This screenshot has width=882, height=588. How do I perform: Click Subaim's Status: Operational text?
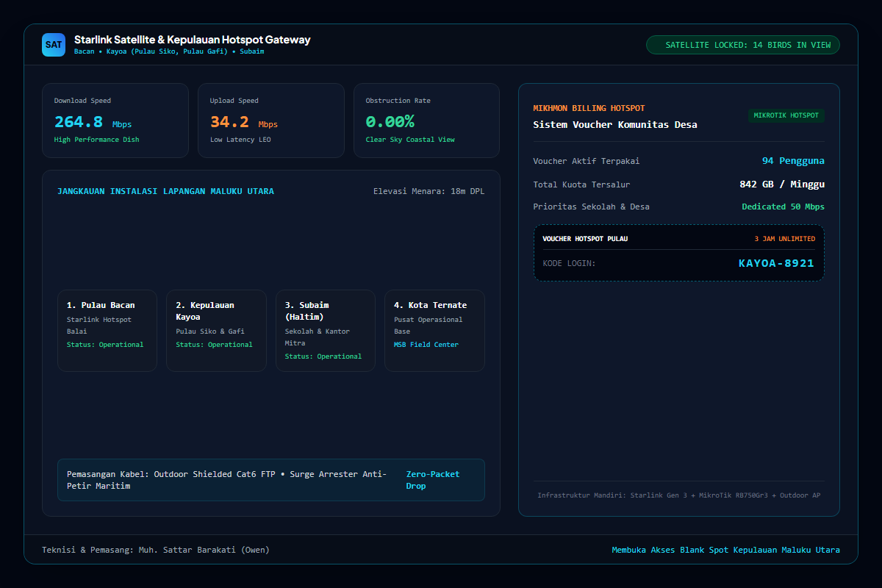pos(323,356)
